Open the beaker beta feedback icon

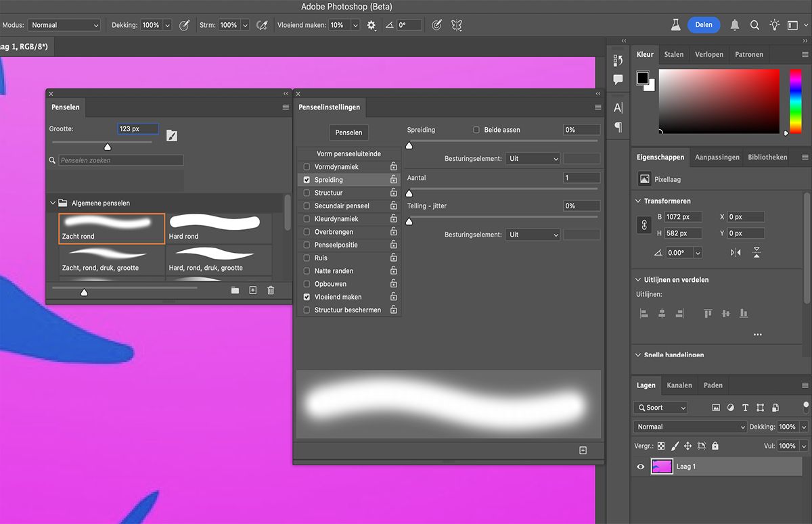point(675,25)
